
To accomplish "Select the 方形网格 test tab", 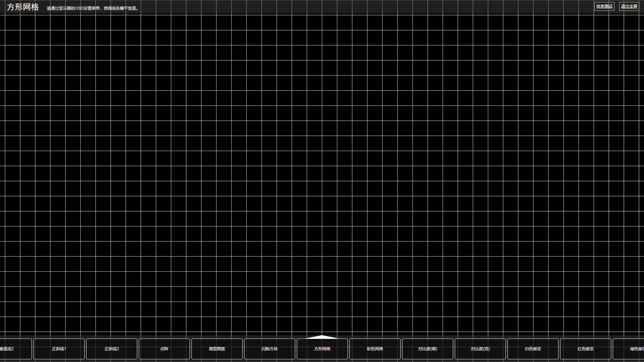I will (x=322, y=349).
